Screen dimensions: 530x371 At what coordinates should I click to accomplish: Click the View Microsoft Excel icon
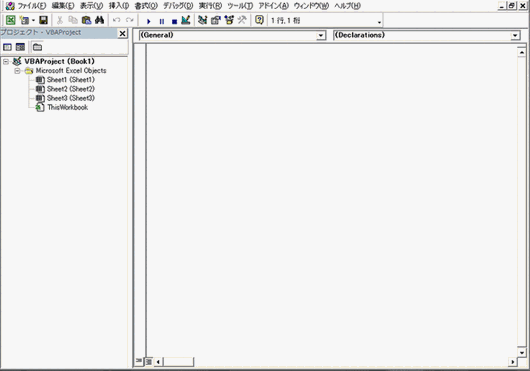(x=10, y=20)
